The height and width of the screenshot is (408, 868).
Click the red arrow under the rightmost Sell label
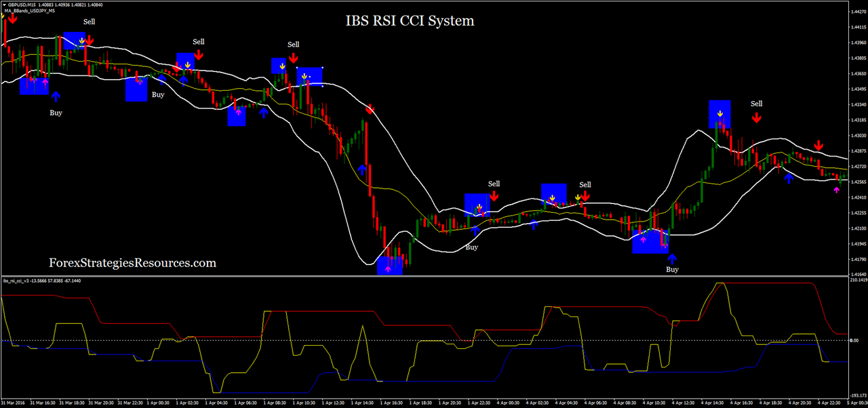click(x=756, y=117)
